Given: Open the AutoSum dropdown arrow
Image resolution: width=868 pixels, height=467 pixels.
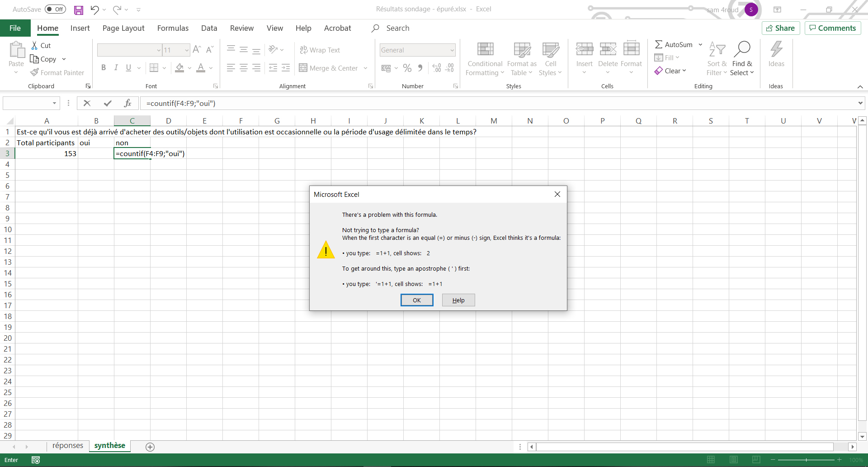Looking at the screenshot, I should point(700,44).
